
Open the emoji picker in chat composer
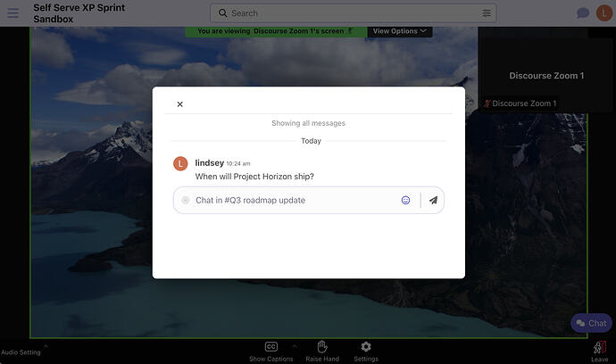(405, 200)
